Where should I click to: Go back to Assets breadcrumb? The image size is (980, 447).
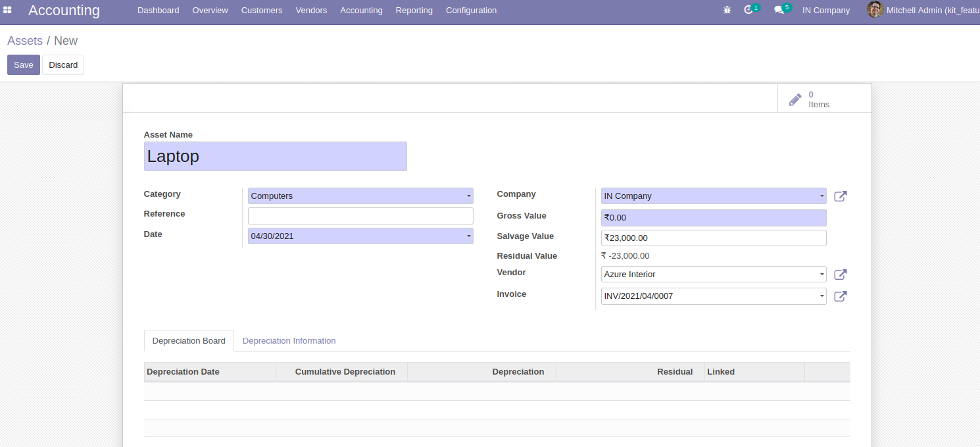25,41
